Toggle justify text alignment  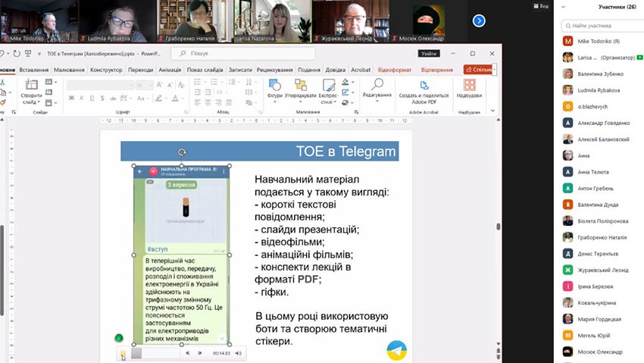(x=228, y=102)
